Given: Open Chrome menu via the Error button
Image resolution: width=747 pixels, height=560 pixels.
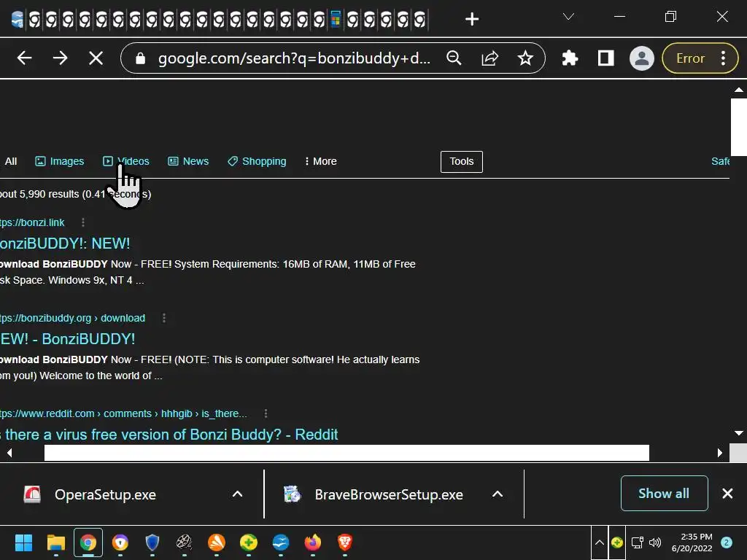Looking at the screenshot, I should [700, 58].
